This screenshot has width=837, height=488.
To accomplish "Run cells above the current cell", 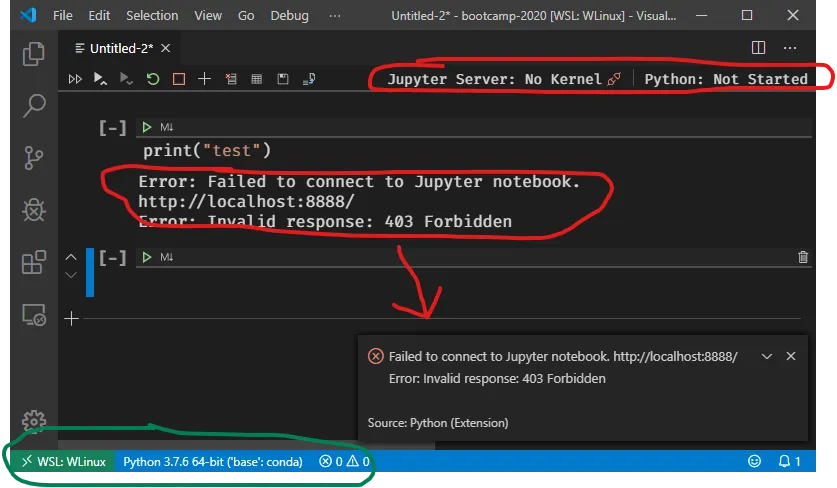I will pyautogui.click(x=100, y=79).
